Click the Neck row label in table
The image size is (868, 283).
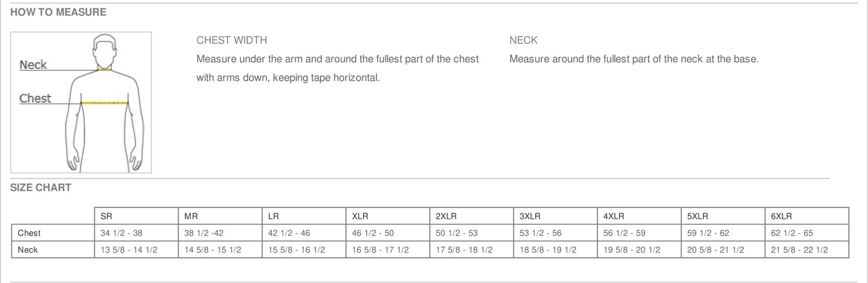pos(28,250)
